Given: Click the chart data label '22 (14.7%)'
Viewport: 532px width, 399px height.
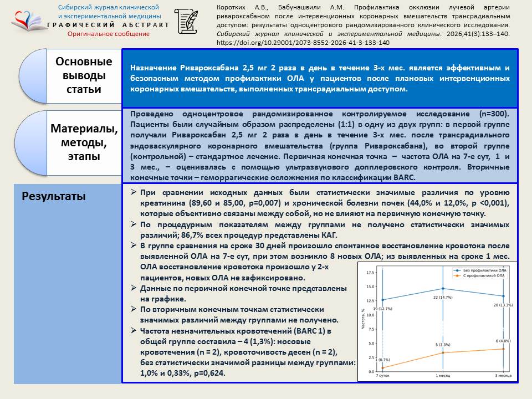Looking at the screenshot, I should tap(443, 297).
